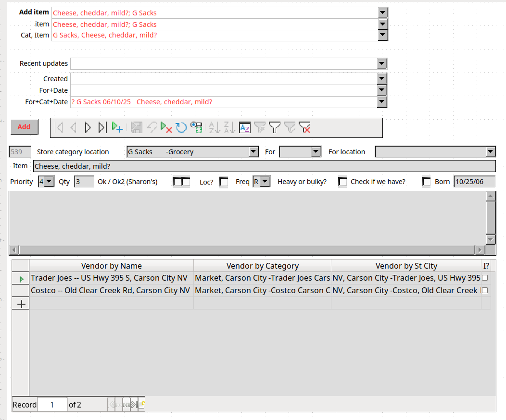
Task: Open the Standard Filter funnel icon
Action: pyautogui.click(x=274, y=127)
